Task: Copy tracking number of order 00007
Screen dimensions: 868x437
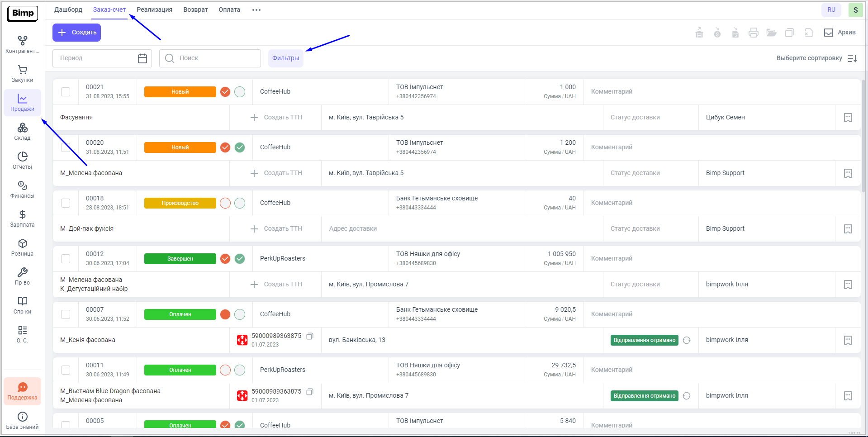Action: (x=310, y=336)
